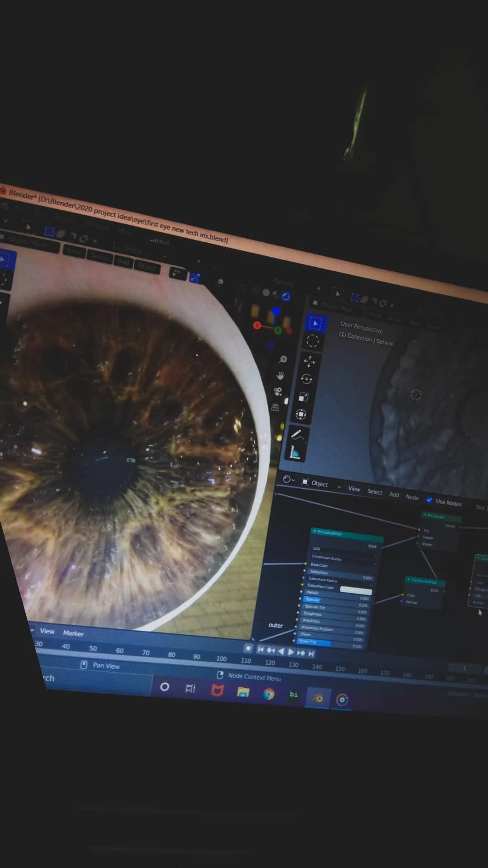Click the zoom magnifier viewport gizmo
The height and width of the screenshot is (868, 488).
[283, 359]
